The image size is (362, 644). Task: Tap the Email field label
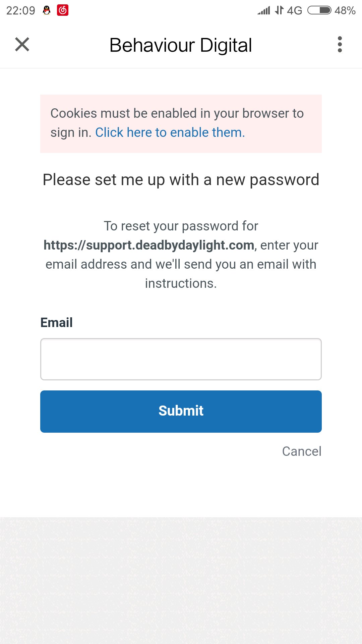tap(56, 323)
